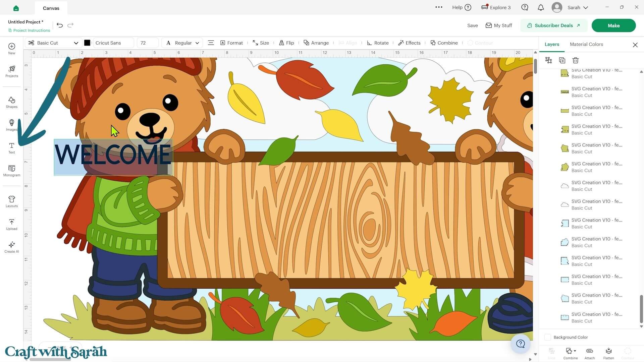The width and height of the screenshot is (644, 362).
Task: Open the Create AI tool
Action: (x=11, y=247)
